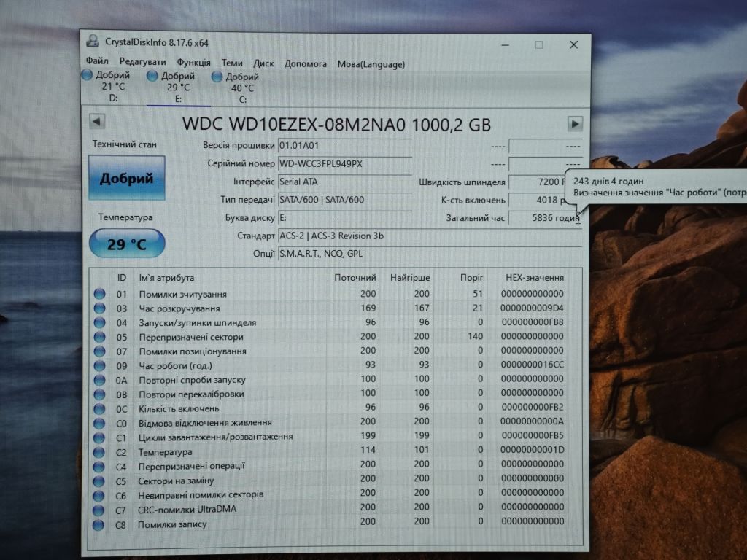Click the Поріг column header
The height and width of the screenshot is (560, 747).
click(472, 278)
